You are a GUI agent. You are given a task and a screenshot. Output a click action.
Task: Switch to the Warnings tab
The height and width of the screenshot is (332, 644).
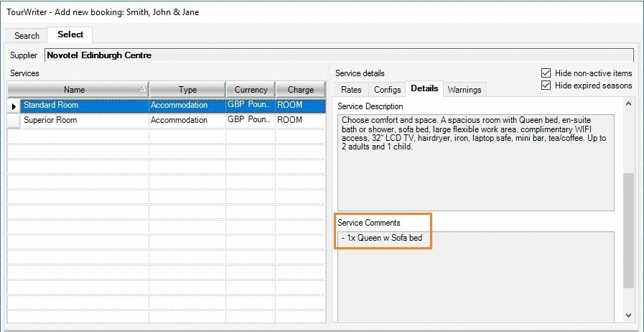pos(464,90)
